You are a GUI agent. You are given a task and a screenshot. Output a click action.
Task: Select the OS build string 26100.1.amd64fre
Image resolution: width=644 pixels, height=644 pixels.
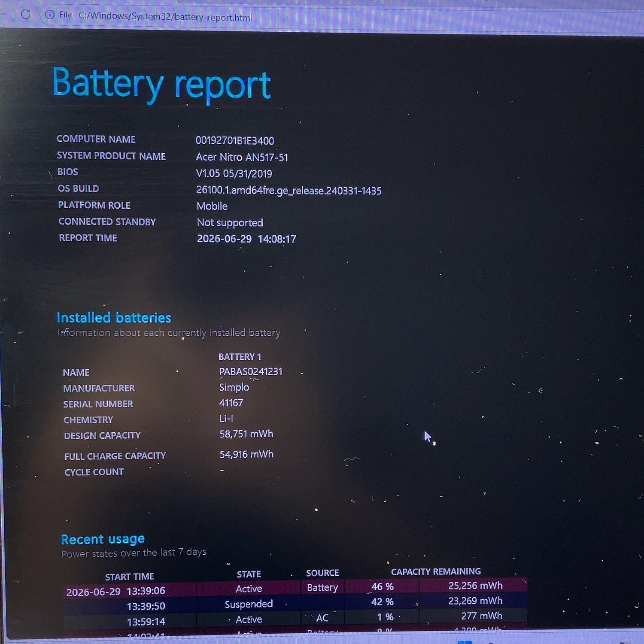[x=289, y=190]
